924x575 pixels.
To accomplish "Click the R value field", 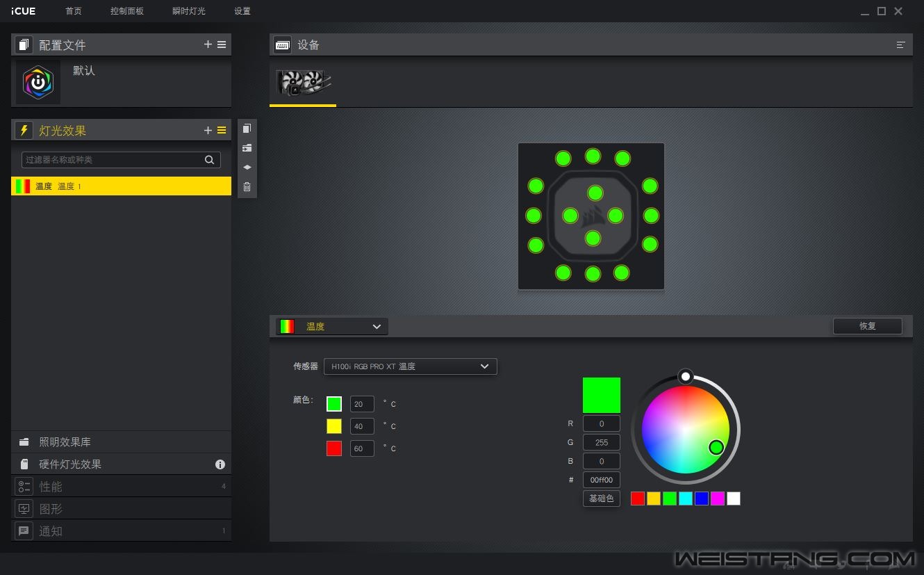I will pos(602,423).
